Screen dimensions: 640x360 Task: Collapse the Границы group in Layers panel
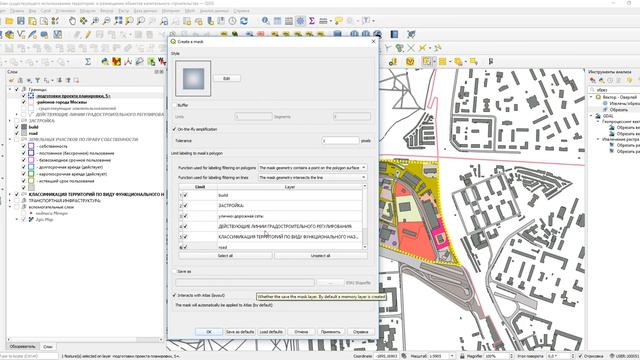pyautogui.click(x=10, y=89)
